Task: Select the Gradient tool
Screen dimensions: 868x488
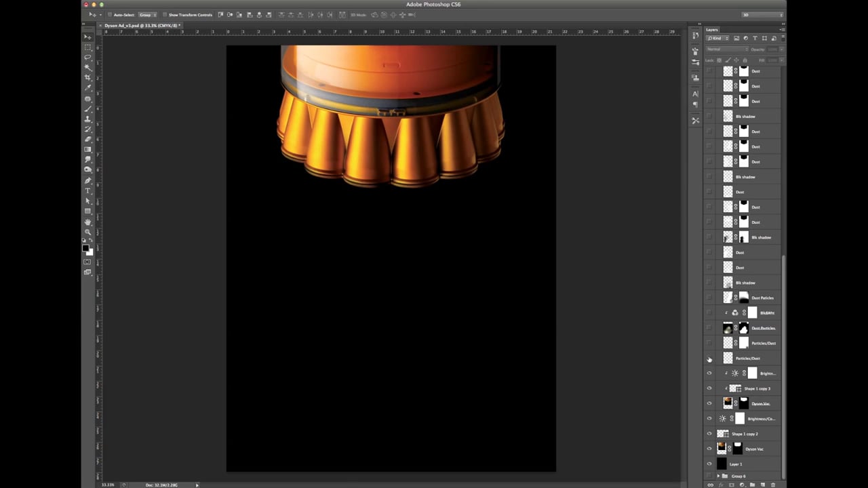Action: point(87,149)
